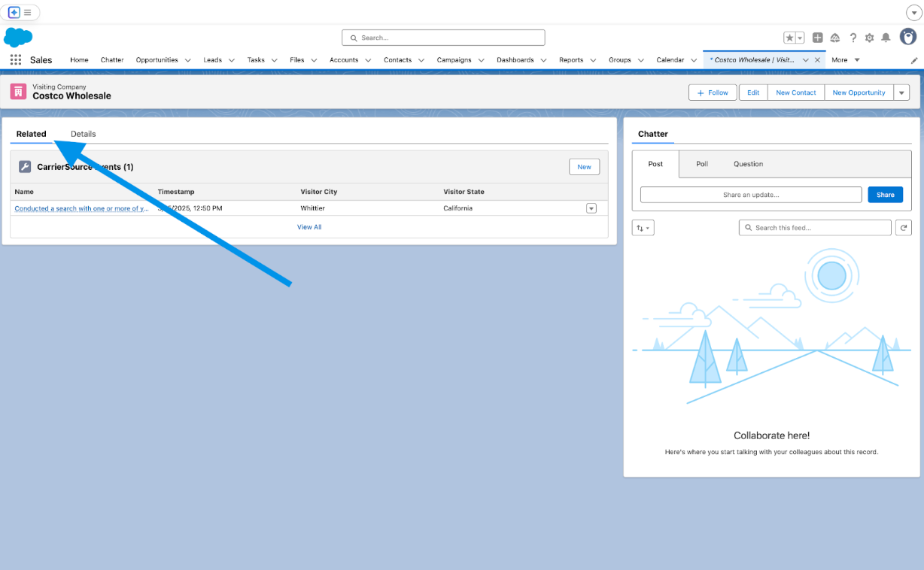Image resolution: width=924 pixels, height=570 pixels.
Task: Click the blue Share button
Action: pyautogui.click(x=886, y=195)
